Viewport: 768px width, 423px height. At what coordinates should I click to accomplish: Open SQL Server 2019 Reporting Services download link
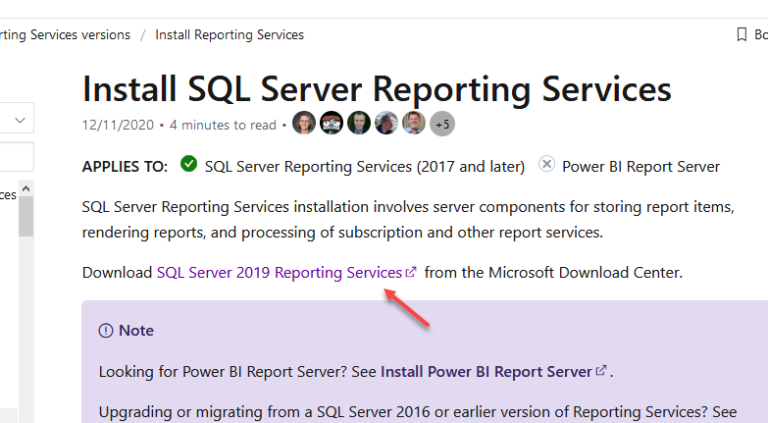coord(279,272)
